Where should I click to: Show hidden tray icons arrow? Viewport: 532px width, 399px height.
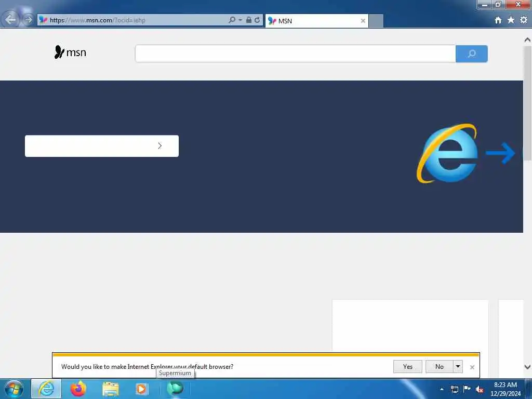tap(442, 389)
